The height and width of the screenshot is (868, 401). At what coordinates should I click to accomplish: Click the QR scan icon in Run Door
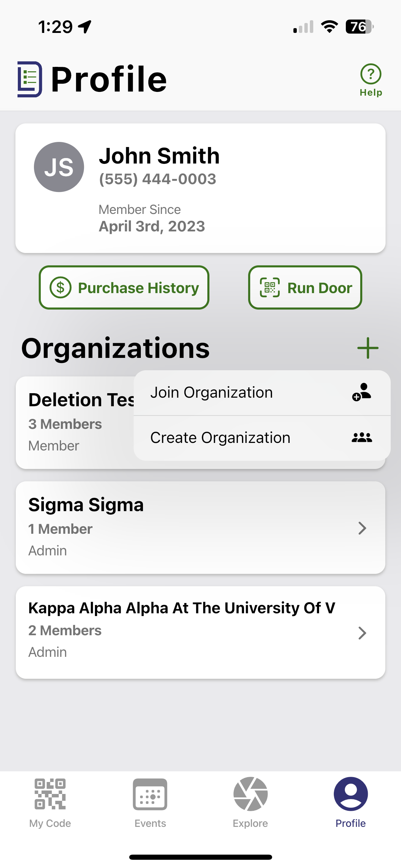(x=270, y=288)
